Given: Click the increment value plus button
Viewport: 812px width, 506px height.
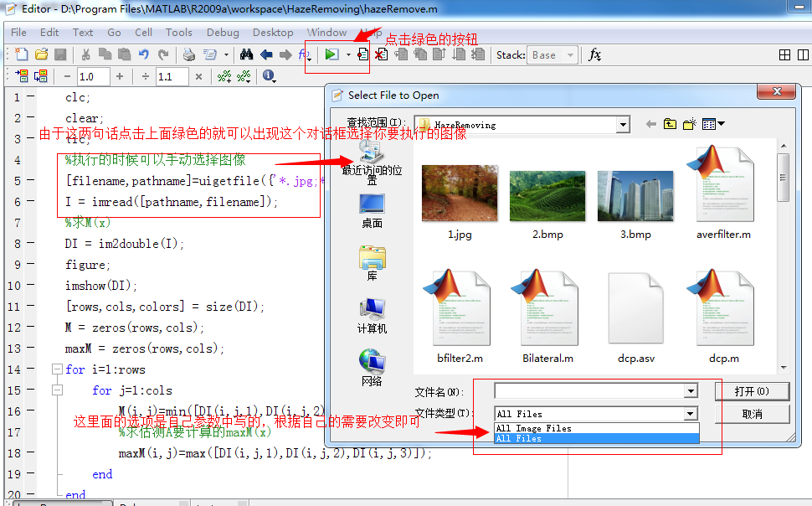Looking at the screenshot, I should click(x=120, y=76).
